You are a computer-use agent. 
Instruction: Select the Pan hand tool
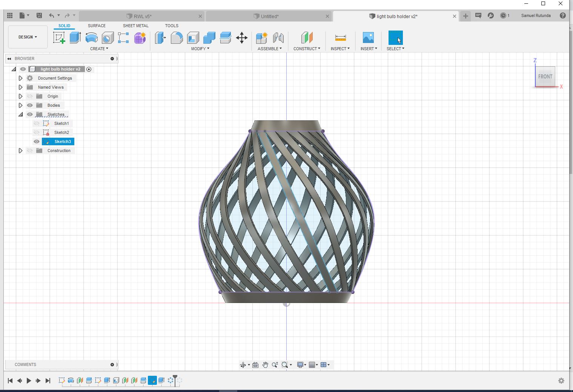(x=265, y=365)
